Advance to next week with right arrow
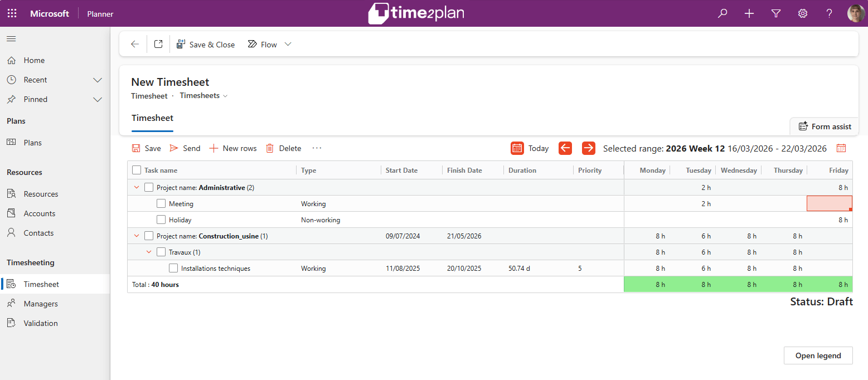This screenshot has height=380, width=868. coord(588,148)
